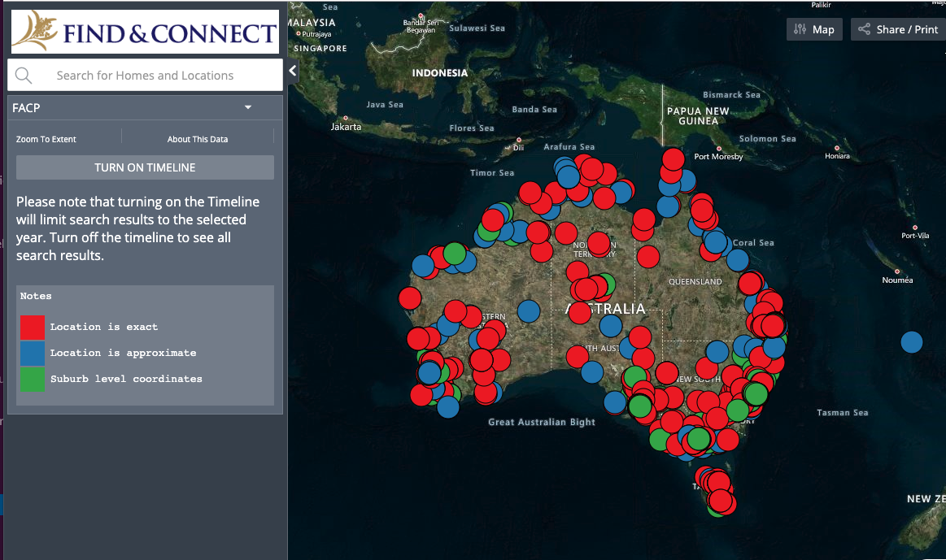
Task: Click the Port Moresby city point
Action: 690,157
